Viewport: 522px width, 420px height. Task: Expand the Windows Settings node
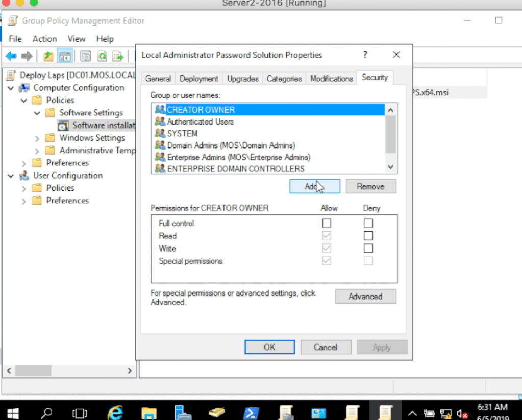[x=36, y=138]
